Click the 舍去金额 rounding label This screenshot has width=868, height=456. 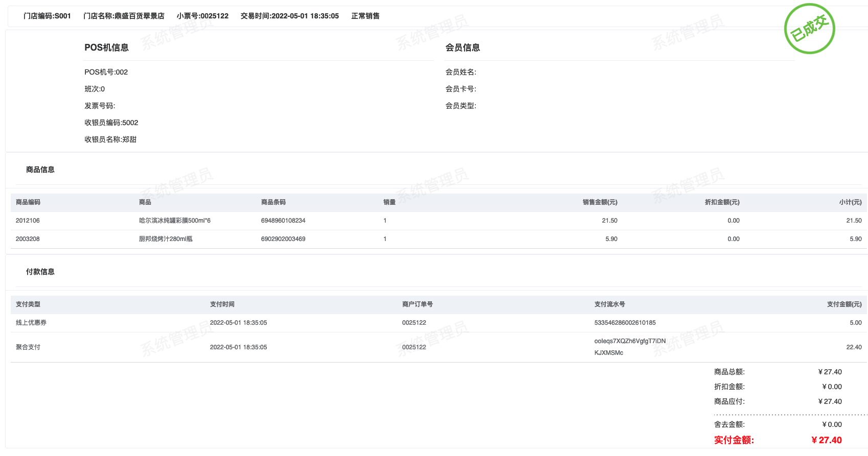tap(729, 424)
